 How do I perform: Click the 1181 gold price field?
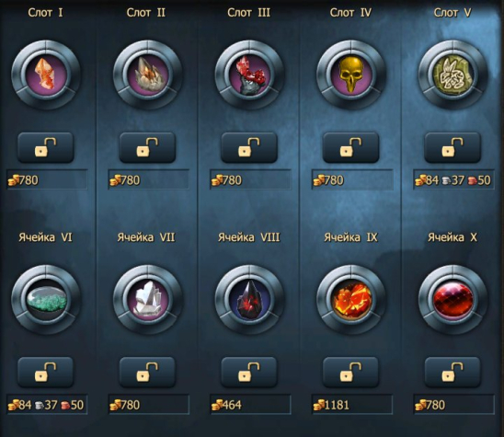click(352, 405)
